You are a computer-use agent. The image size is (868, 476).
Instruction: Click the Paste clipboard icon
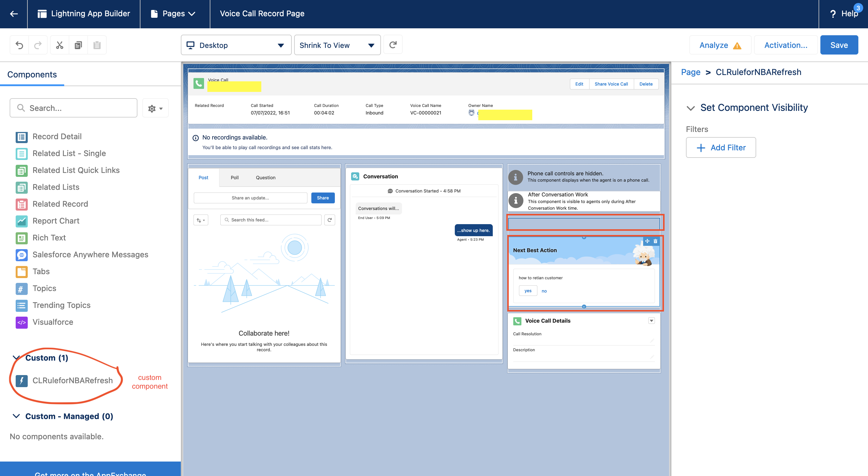point(97,45)
